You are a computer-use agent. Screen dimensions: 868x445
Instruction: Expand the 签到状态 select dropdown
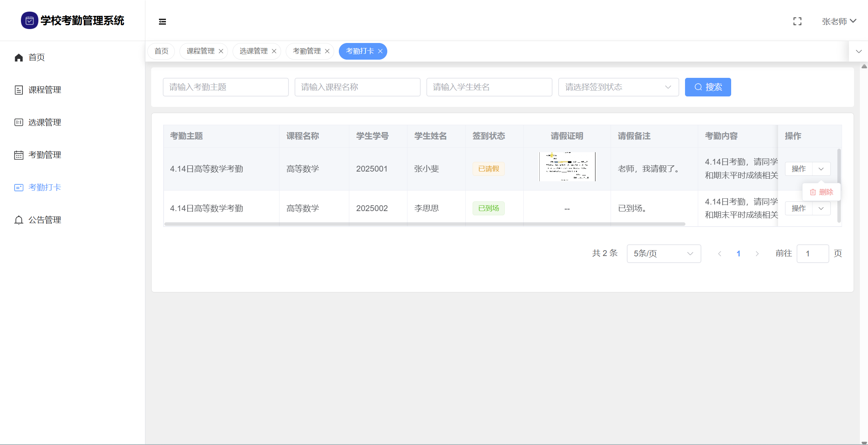[618, 87]
